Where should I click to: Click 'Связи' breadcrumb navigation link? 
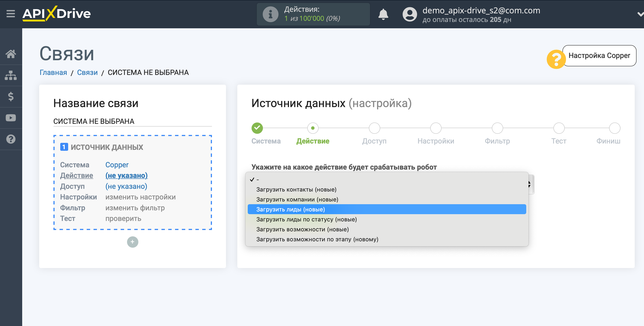pos(88,72)
